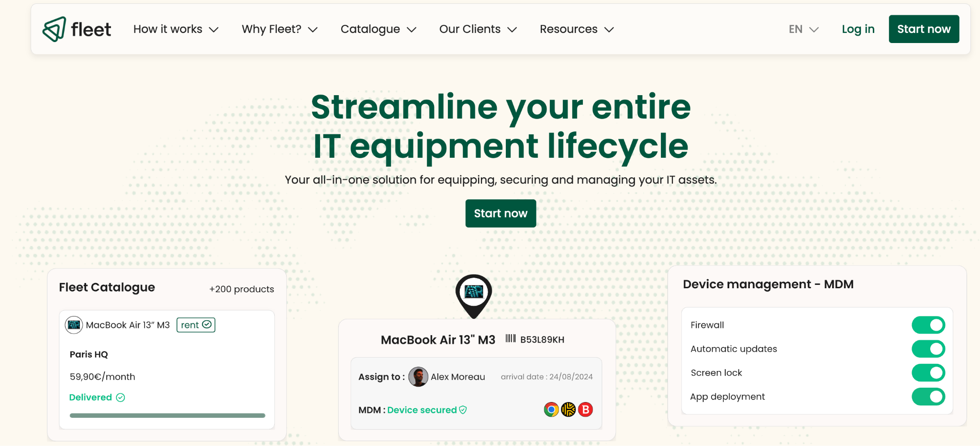980x446 pixels.
Task: Toggle the Screen lock switch
Action: (x=928, y=373)
